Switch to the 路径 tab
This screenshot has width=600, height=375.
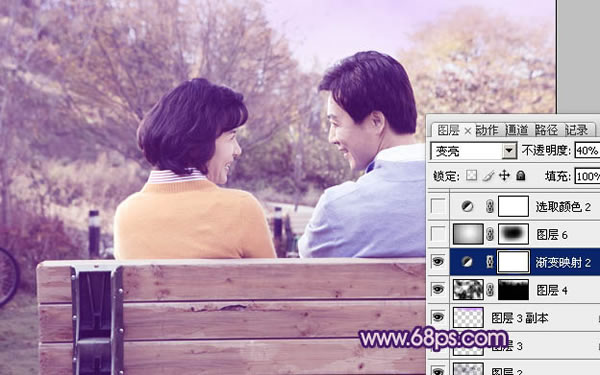click(x=546, y=130)
